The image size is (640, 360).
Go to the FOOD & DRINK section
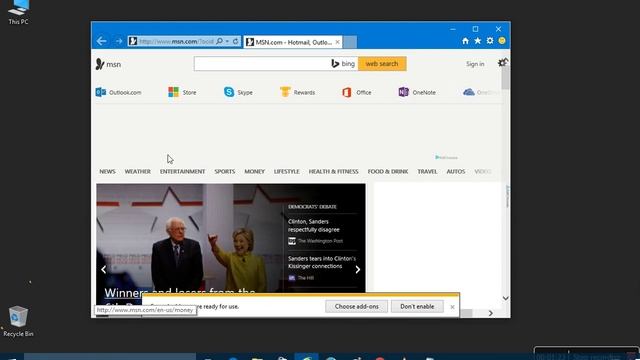click(x=388, y=171)
